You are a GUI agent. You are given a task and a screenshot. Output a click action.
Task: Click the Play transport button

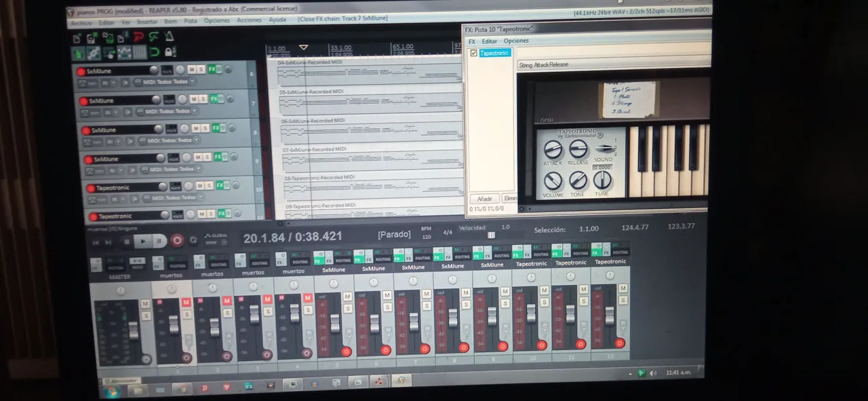click(143, 242)
